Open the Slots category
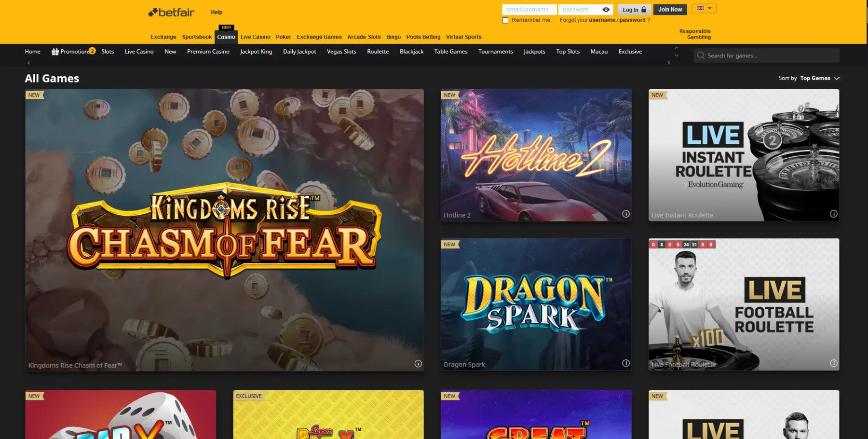This screenshot has width=868, height=439. point(108,52)
